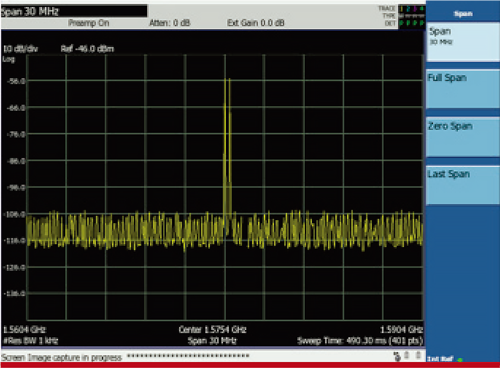Select trace 1 yellow indicator
This screenshot has height=368, width=500.
[402, 9]
